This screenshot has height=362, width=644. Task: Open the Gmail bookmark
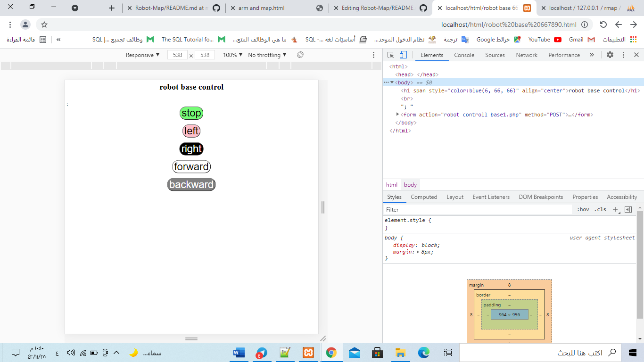[x=582, y=40]
